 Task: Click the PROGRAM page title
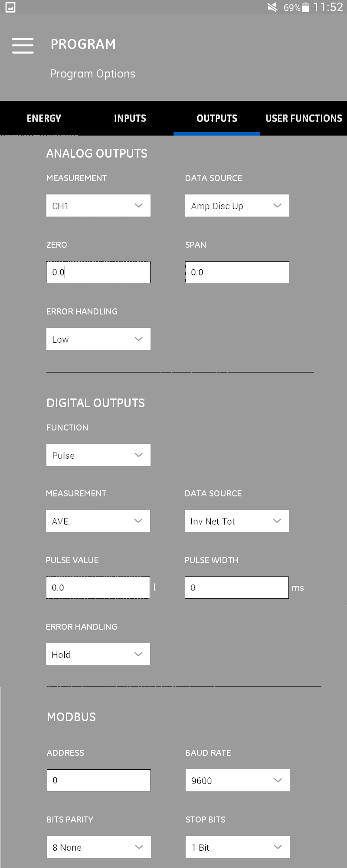(x=83, y=44)
